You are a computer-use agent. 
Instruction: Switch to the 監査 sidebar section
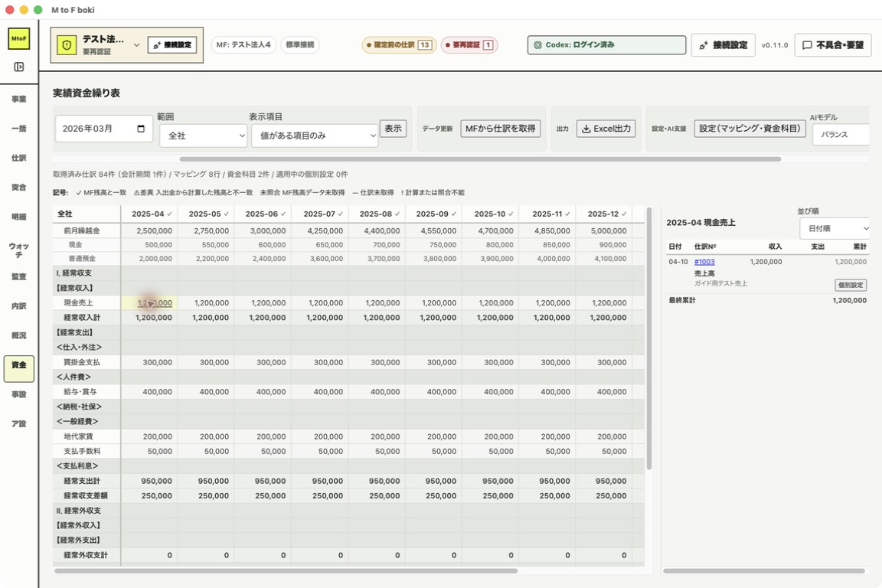[x=18, y=276]
